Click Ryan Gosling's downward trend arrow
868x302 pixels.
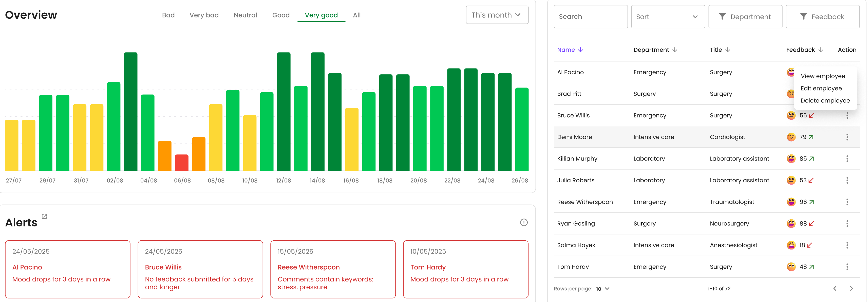[x=812, y=224]
